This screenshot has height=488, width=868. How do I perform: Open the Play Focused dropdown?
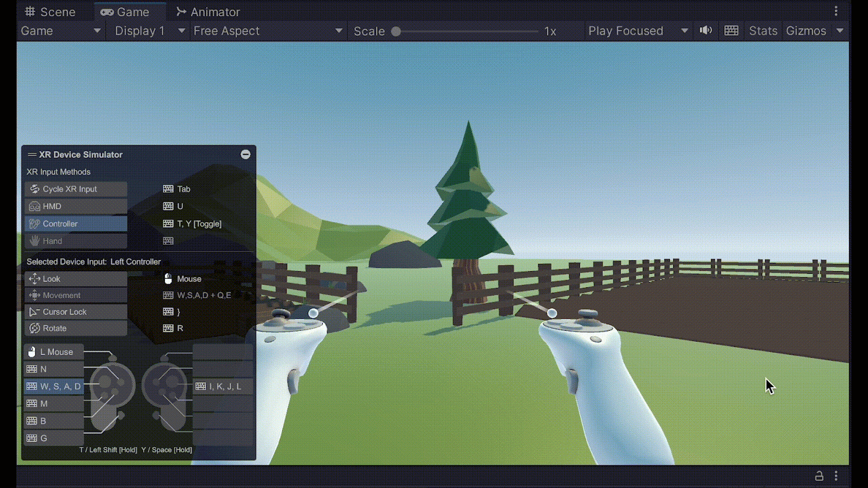pyautogui.click(x=638, y=31)
